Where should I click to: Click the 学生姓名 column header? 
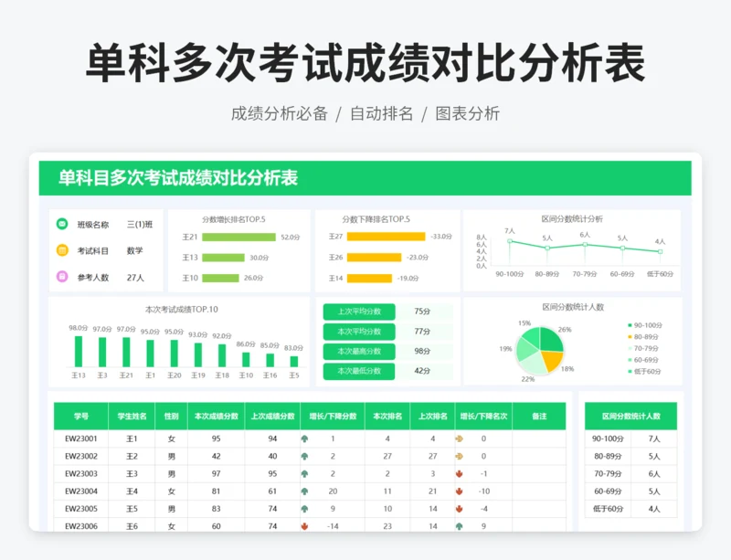click(132, 416)
